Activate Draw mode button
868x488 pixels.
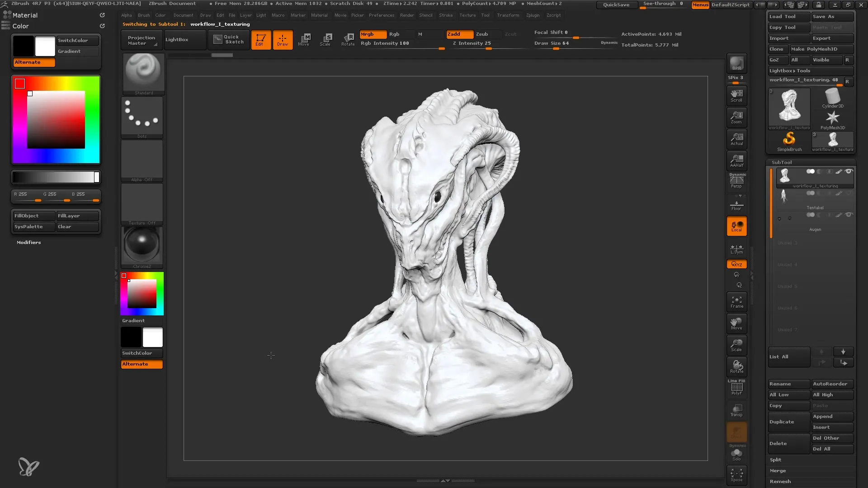(x=283, y=40)
